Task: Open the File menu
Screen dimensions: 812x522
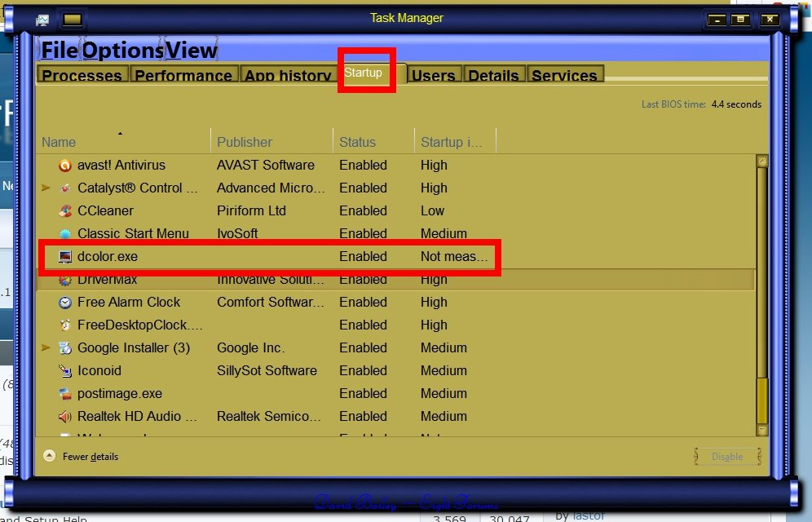Action: [59, 51]
